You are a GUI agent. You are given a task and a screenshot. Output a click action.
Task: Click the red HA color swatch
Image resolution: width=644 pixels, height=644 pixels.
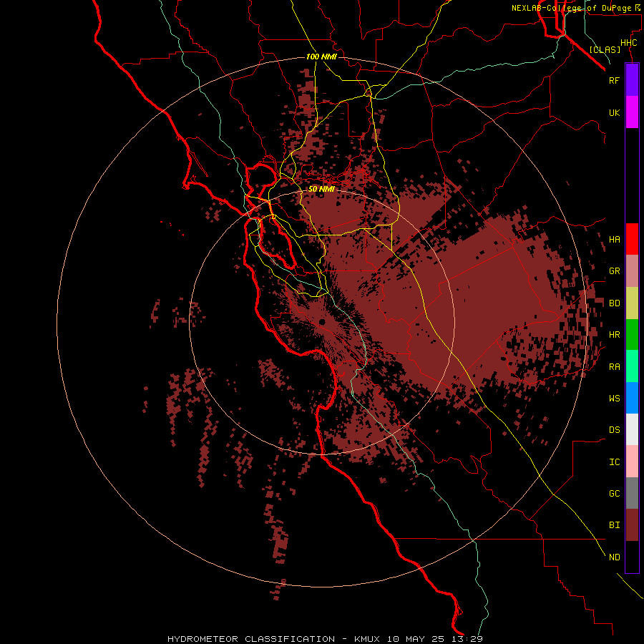tap(632, 239)
